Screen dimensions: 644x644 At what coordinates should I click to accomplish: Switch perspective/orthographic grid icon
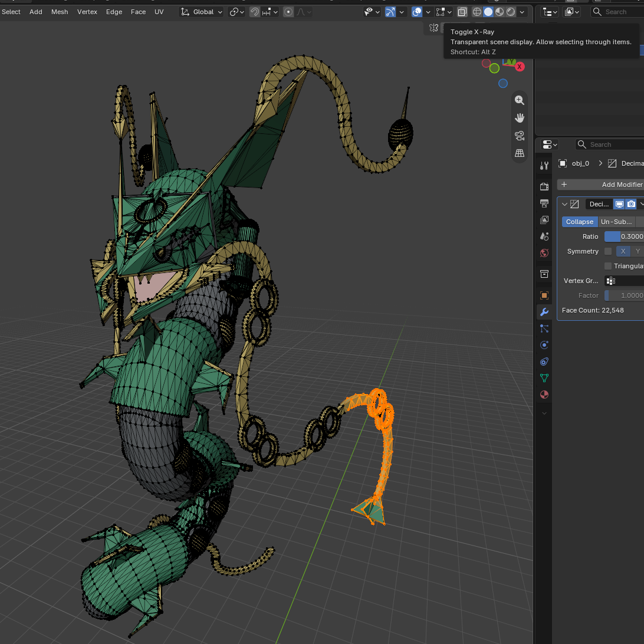[x=520, y=153]
